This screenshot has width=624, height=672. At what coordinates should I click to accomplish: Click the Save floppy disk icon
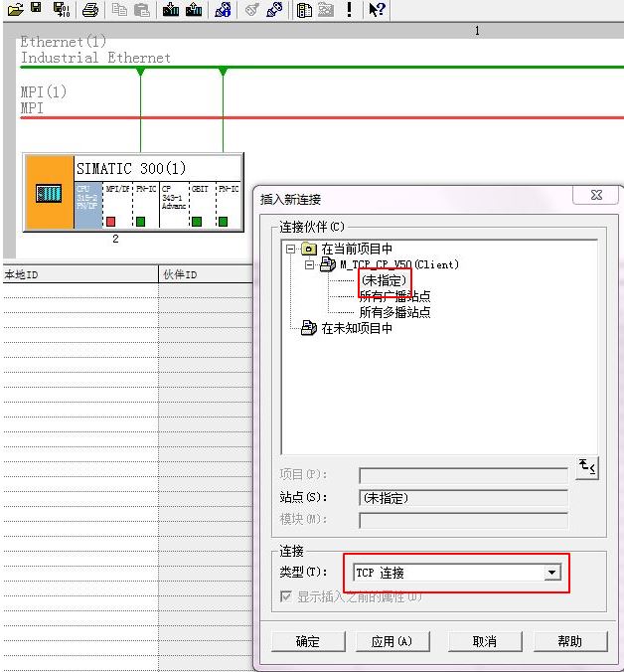coord(36,8)
